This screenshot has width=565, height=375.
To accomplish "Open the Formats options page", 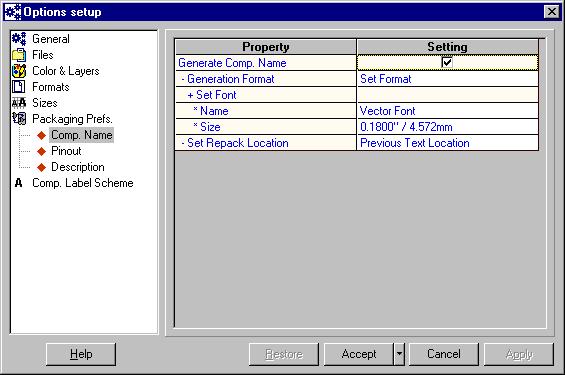I will pyautogui.click(x=50, y=87).
